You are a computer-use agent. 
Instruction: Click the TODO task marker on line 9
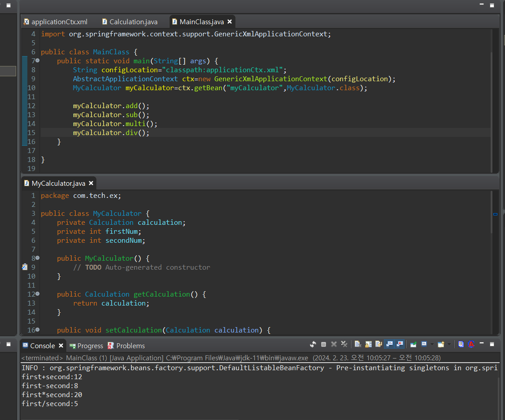pyautogui.click(x=25, y=267)
